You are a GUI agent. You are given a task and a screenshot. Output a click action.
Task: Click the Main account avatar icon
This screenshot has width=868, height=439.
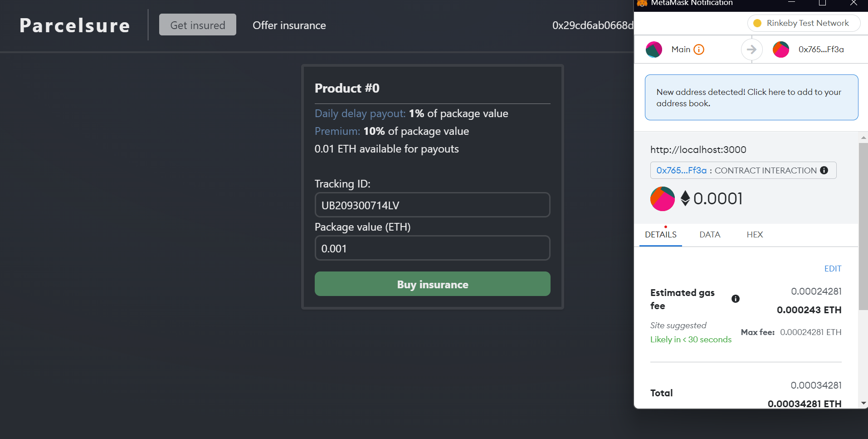(x=654, y=49)
